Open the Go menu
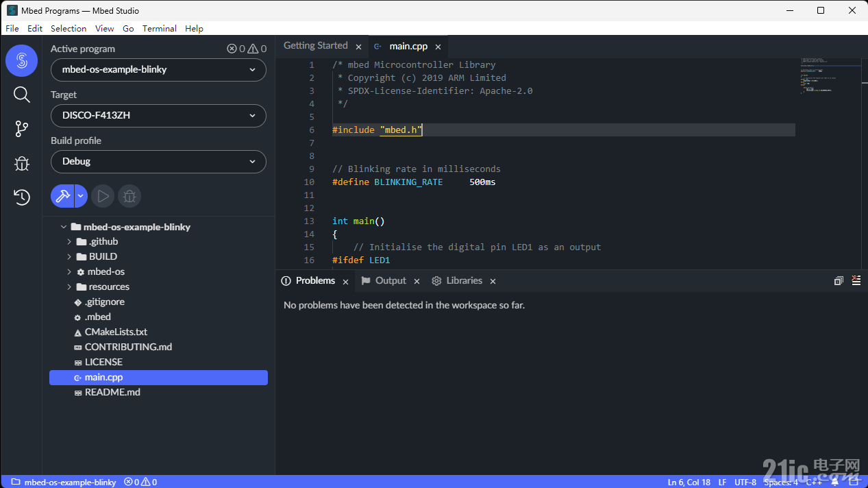This screenshot has width=868, height=488. pos(128,28)
